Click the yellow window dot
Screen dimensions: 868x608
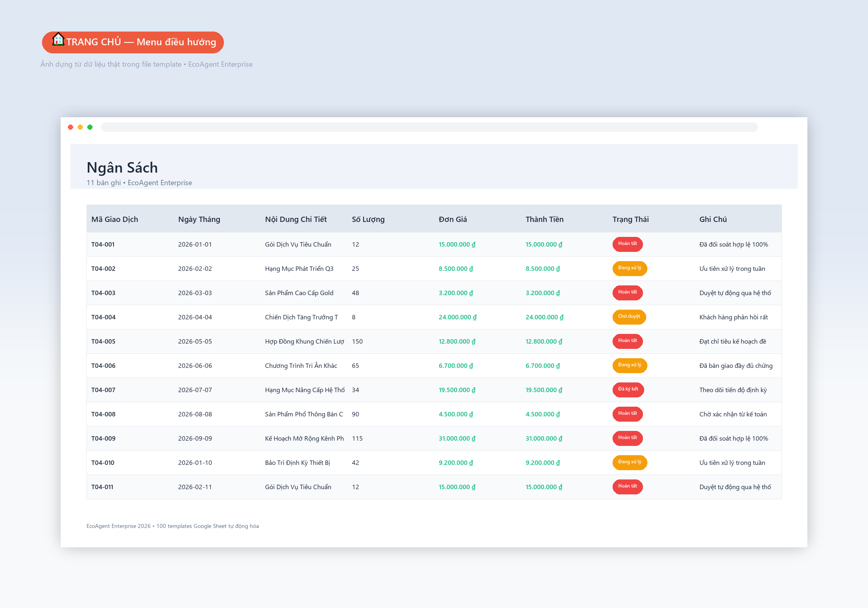pyautogui.click(x=80, y=127)
